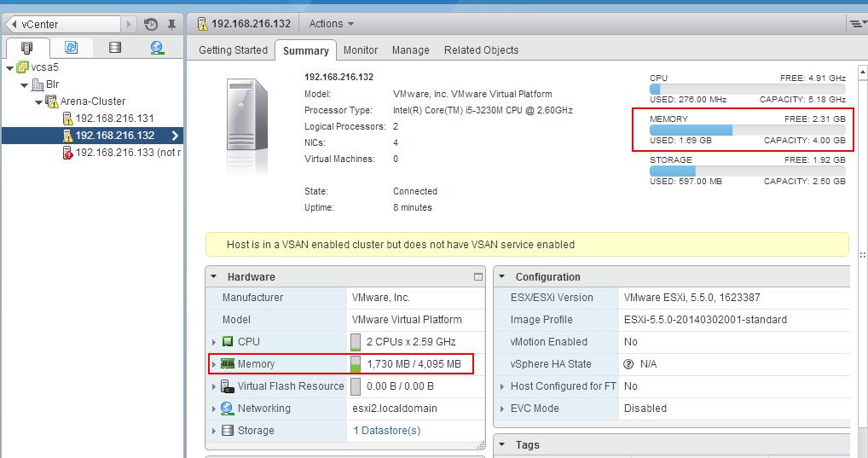
Task: Click the host icon beside title 192.168.216.132
Action: [203, 24]
